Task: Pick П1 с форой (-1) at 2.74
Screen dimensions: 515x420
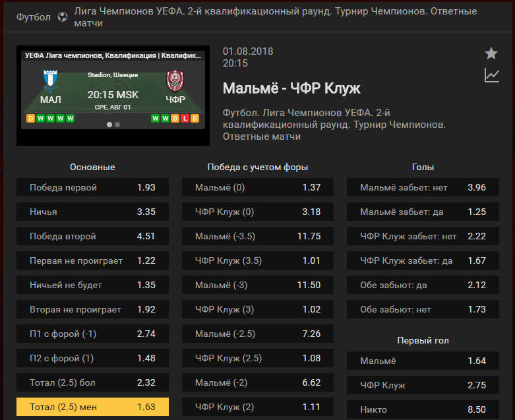Action: (x=92, y=334)
